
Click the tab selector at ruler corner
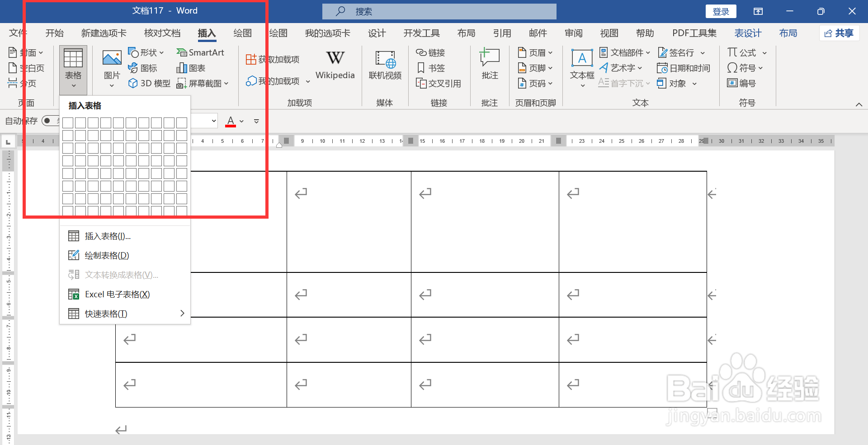tap(8, 142)
